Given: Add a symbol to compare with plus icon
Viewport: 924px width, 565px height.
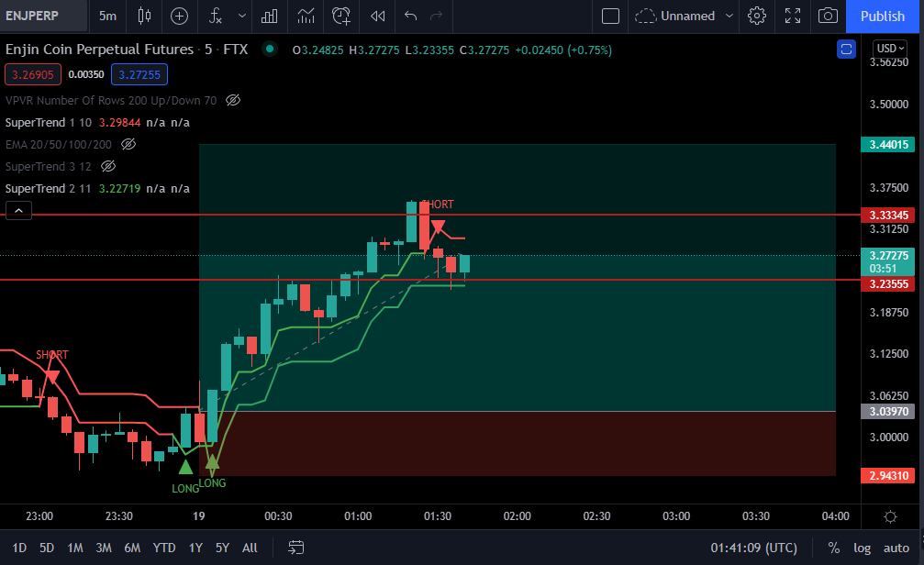Looking at the screenshot, I should click(x=179, y=16).
